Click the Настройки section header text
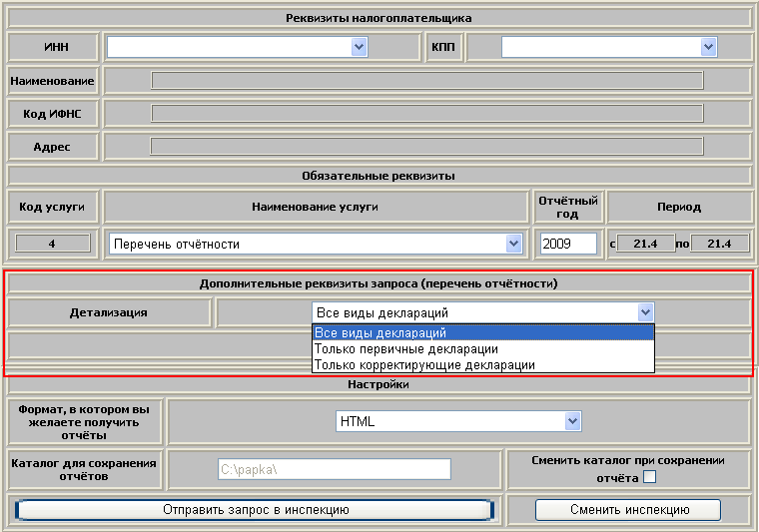 coord(379,384)
